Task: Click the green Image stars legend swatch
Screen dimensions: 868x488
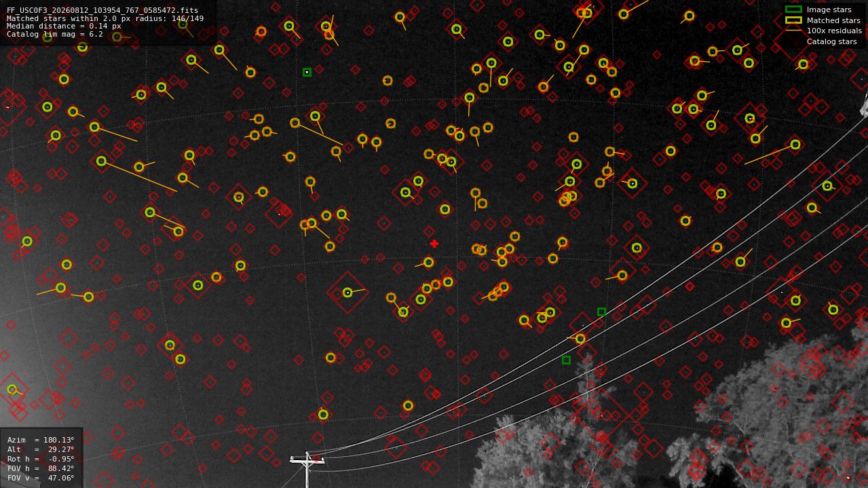Action: pos(793,10)
